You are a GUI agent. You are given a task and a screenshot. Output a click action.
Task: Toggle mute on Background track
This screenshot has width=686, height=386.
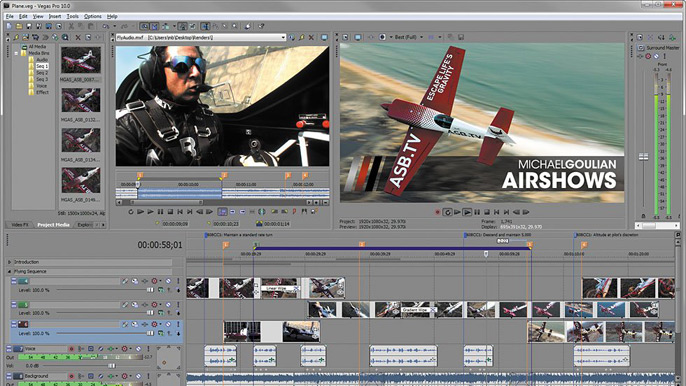138,376
